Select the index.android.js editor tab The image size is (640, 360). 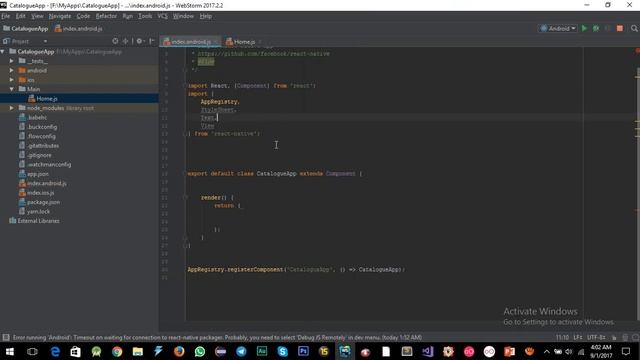point(191,42)
